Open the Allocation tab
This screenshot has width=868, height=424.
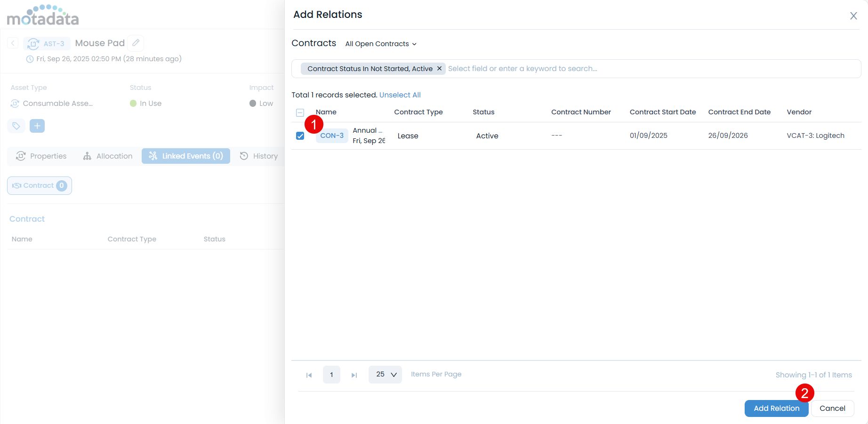tap(108, 156)
